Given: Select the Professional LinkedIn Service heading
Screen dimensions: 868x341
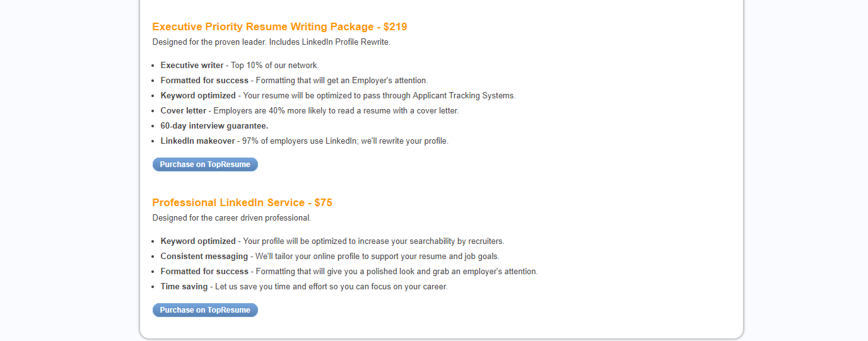Looking at the screenshot, I should [x=242, y=203].
